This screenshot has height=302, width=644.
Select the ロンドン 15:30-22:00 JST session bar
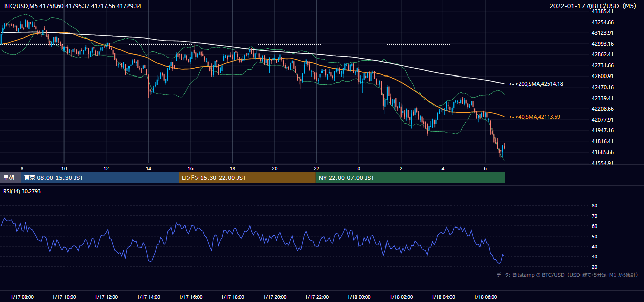[x=247, y=178]
